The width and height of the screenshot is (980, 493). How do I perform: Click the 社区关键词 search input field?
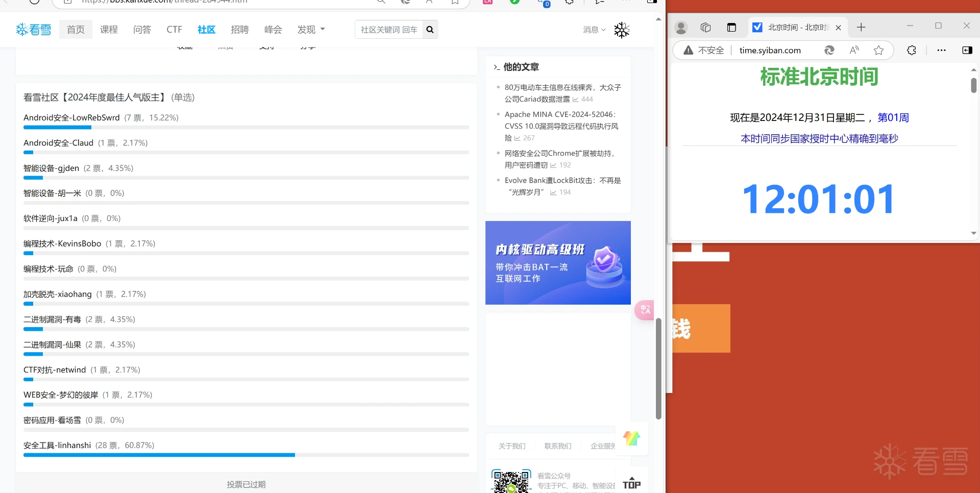389,30
